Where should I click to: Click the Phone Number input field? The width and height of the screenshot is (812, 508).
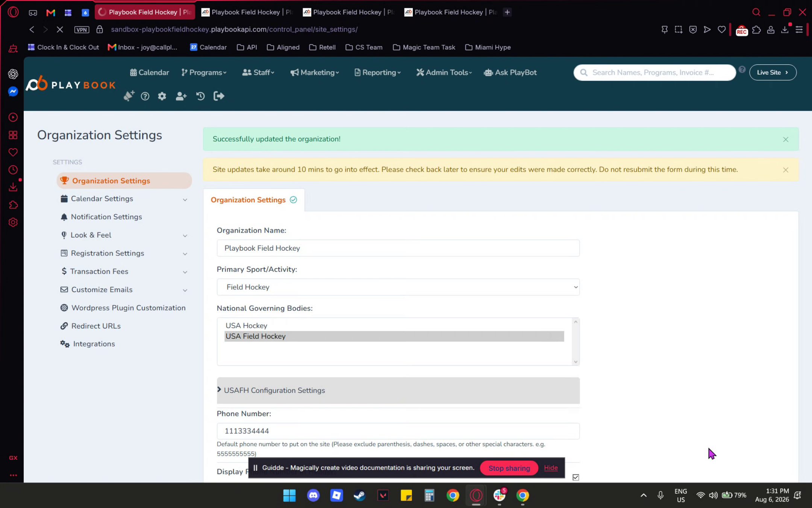pos(398,431)
